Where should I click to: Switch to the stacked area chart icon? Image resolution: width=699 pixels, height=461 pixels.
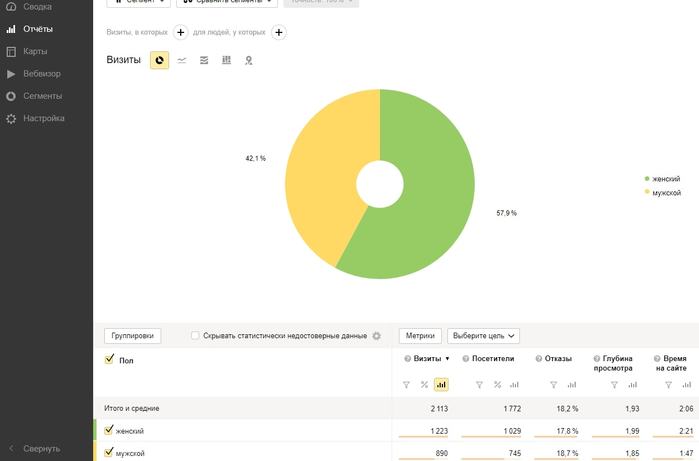pos(204,60)
